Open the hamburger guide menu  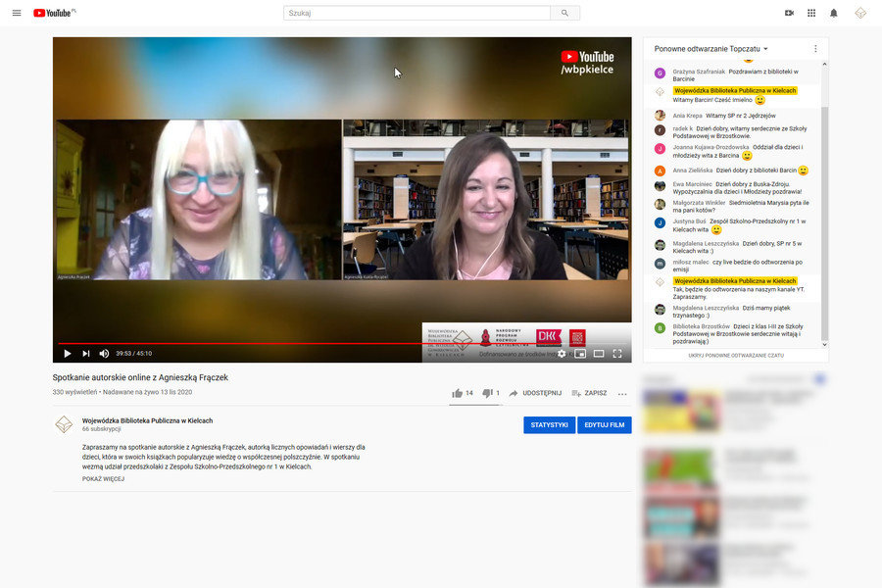pyautogui.click(x=17, y=13)
